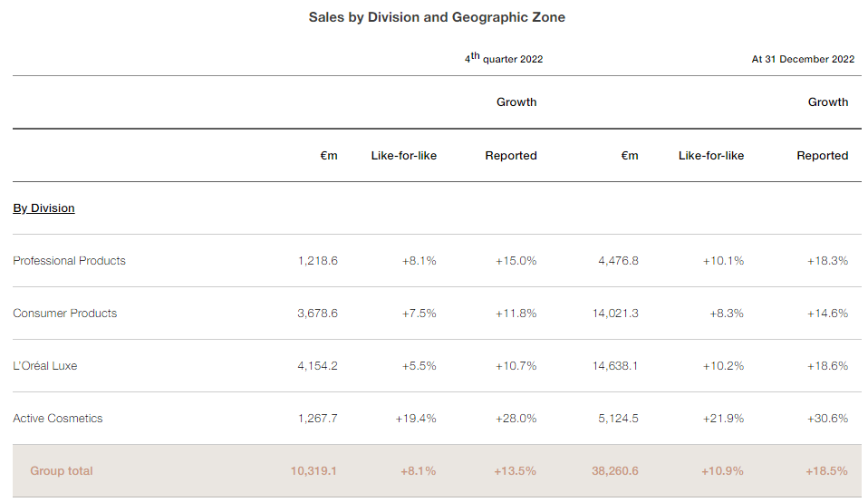This screenshot has height=502, width=868.
Task: Select the +28.0% reported growth cell
Action: (516, 419)
